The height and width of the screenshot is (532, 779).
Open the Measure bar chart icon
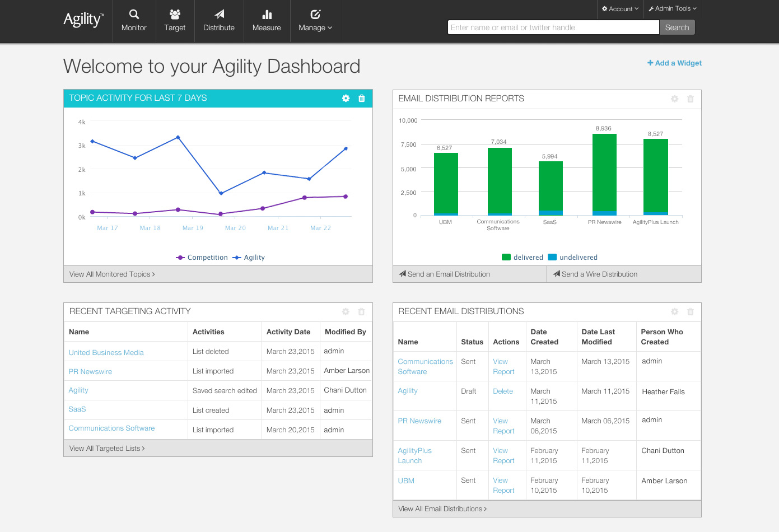[267, 15]
